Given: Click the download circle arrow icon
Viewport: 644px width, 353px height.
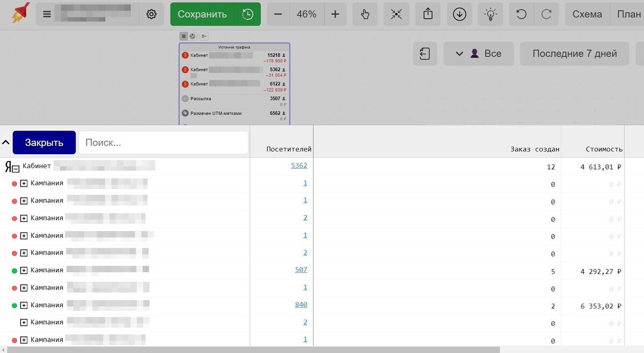Looking at the screenshot, I should click(459, 14).
